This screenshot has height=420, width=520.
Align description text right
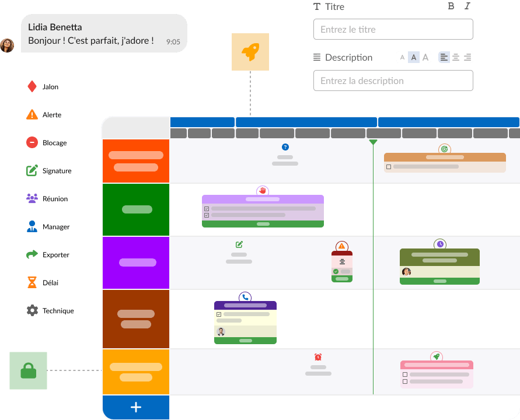[467, 57]
